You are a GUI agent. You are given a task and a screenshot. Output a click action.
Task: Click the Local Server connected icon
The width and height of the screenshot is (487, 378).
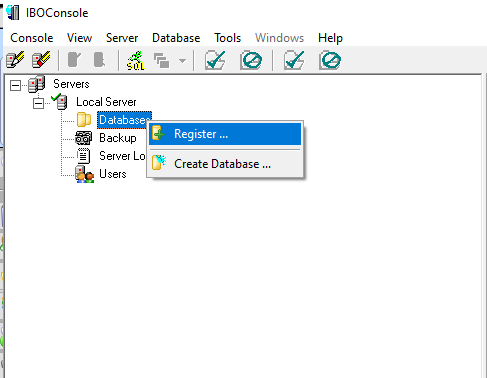(60, 102)
